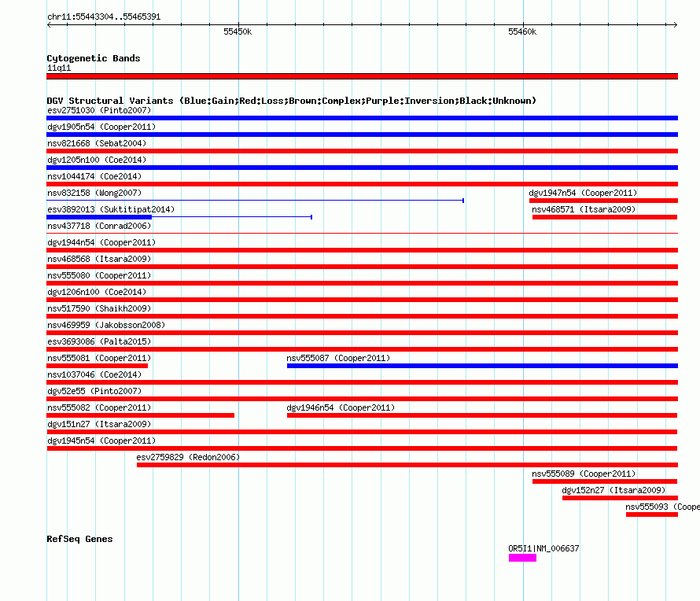Click the nsv832158 (Wong2007) label
The height and width of the screenshot is (601, 700).
[94, 193]
